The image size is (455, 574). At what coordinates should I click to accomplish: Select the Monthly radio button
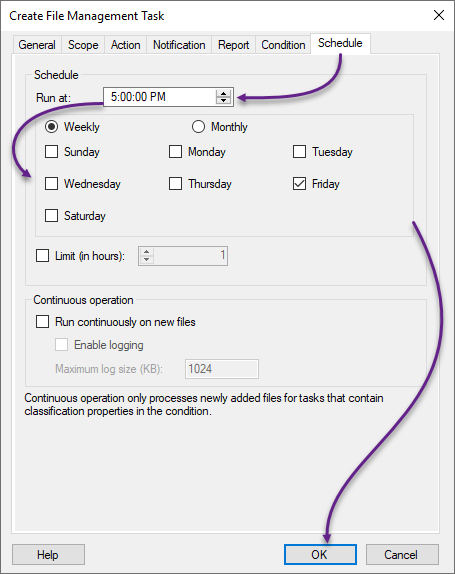pyautogui.click(x=198, y=127)
